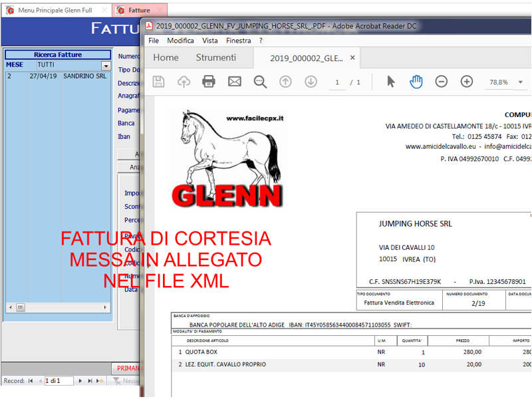Zoom in with the plus icon

[x=467, y=82]
